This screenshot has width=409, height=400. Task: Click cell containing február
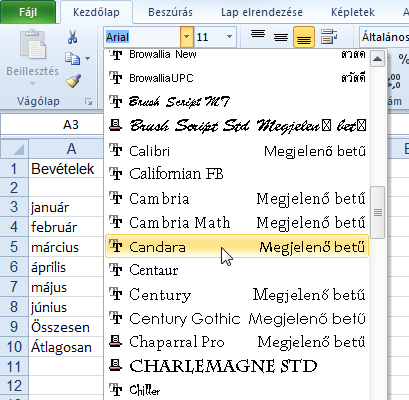click(66, 227)
